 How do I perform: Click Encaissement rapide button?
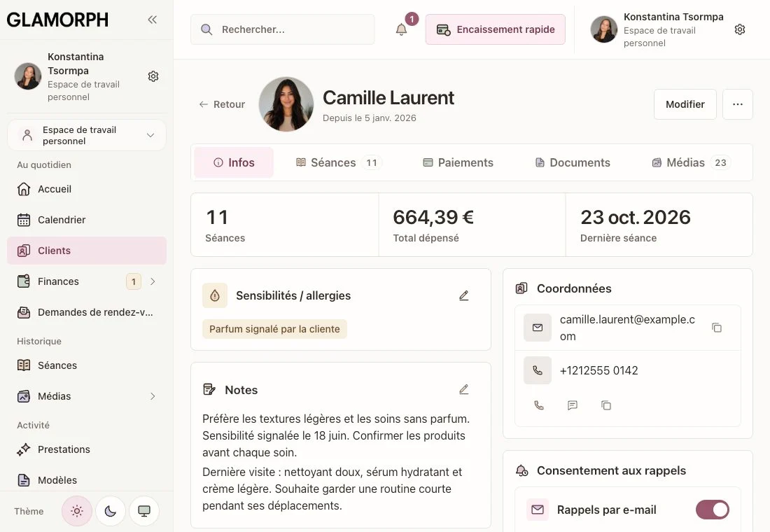point(496,29)
